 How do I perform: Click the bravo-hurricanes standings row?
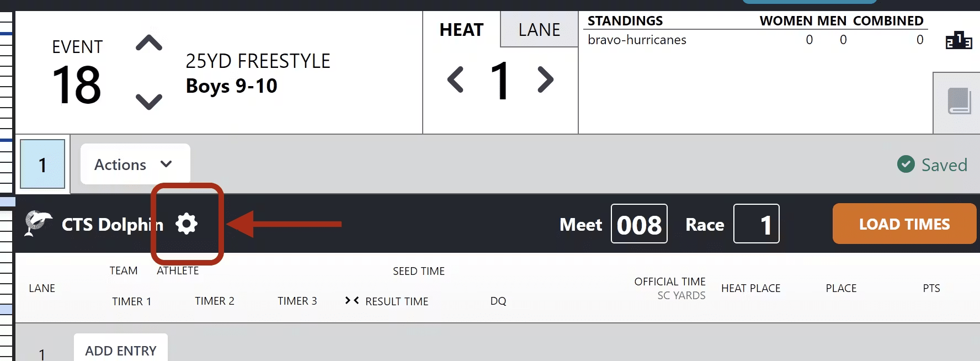pos(755,40)
